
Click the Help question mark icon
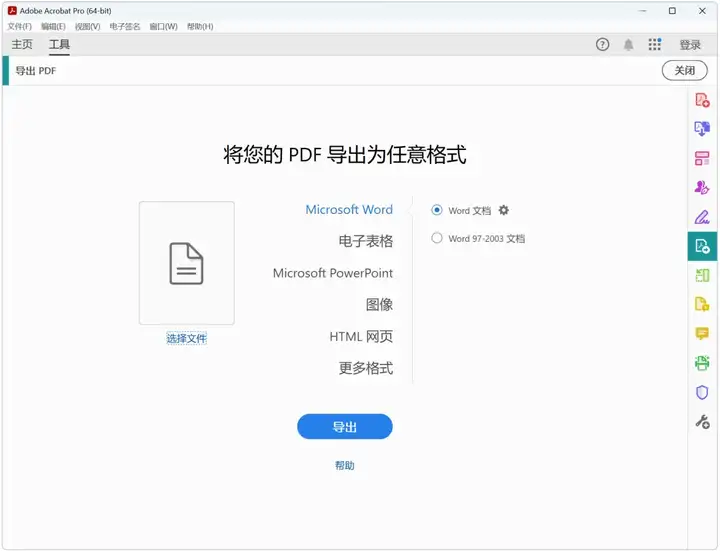click(602, 45)
